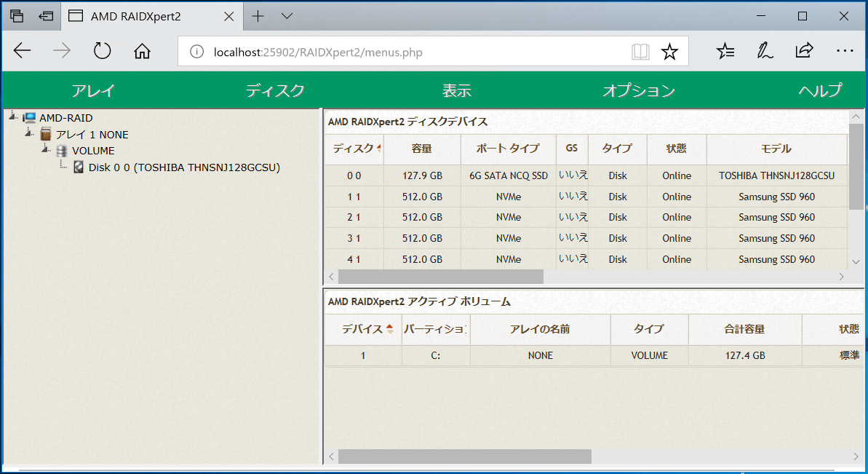Click the array icon beside アレイ 1 NONE
The width and height of the screenshot is (868, 474).
[x=46, y=134]
